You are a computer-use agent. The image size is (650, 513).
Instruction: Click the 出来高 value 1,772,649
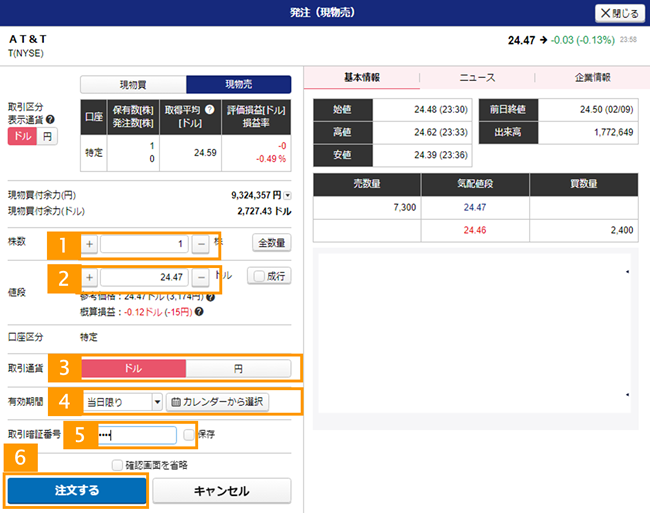click(614, 132)
